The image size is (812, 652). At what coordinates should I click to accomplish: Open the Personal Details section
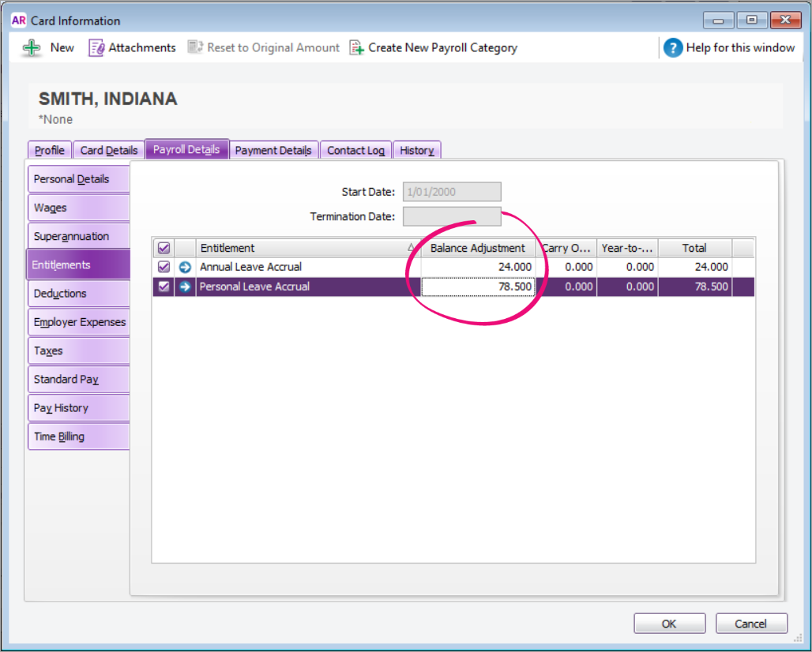tap(79, 179)
